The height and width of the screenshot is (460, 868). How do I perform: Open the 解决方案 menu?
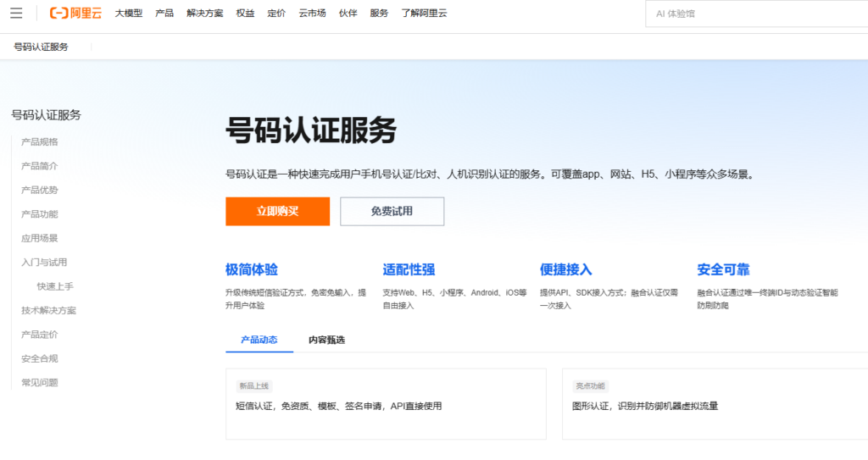tap(205, 14)
